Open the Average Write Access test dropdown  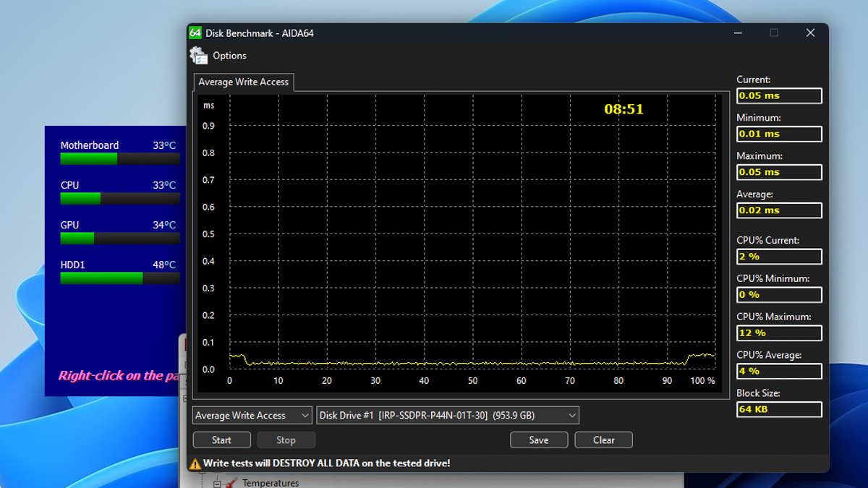tap(252, 415)
